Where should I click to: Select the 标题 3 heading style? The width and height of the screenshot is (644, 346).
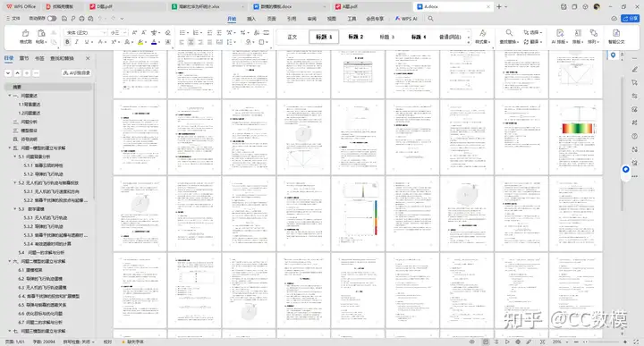(386, 37)
